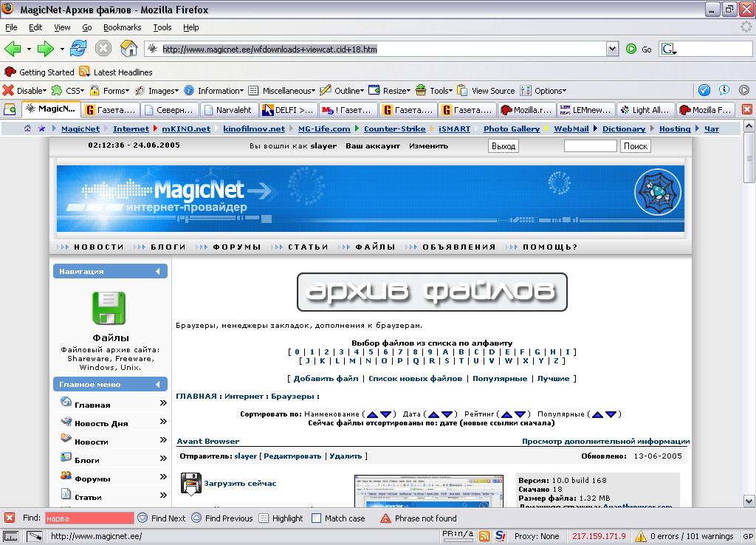
Task: Open the Images dropdown menu
Action: 157,90
